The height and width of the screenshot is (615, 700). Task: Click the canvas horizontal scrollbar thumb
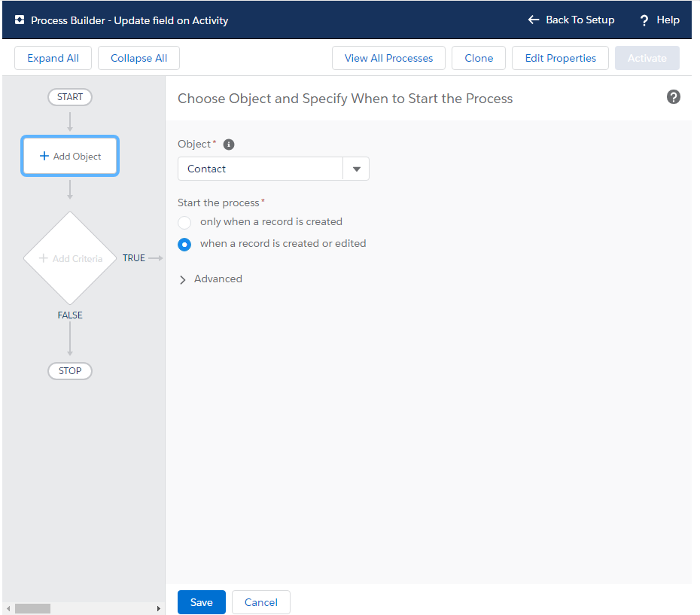(32, 608)
